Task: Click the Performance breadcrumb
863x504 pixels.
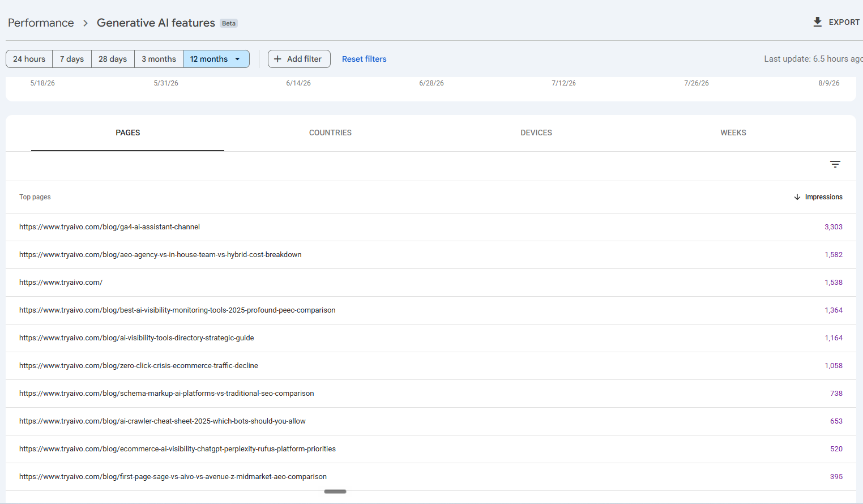Action: (x=41, y=23)
